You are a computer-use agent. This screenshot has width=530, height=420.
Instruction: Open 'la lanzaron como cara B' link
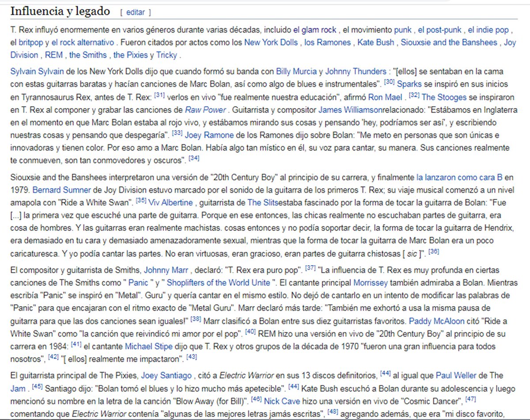459,178
